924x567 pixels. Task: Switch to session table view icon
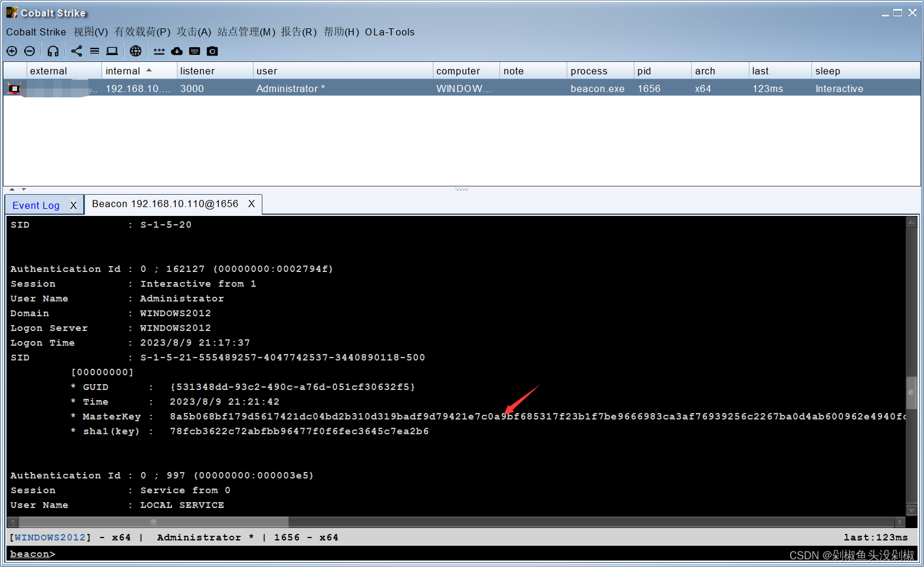coord(94,51)
